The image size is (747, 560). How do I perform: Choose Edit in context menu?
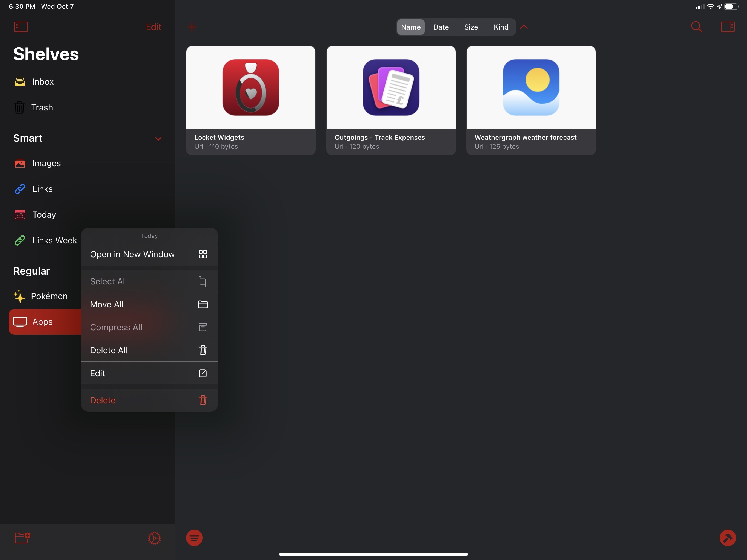149,373
